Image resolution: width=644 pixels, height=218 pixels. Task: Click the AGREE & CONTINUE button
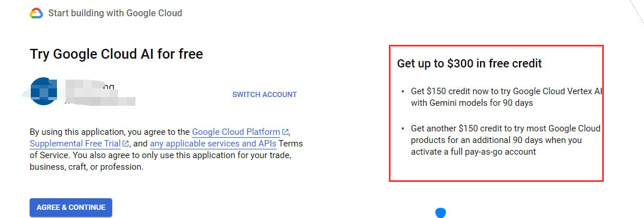click(71, 208)
